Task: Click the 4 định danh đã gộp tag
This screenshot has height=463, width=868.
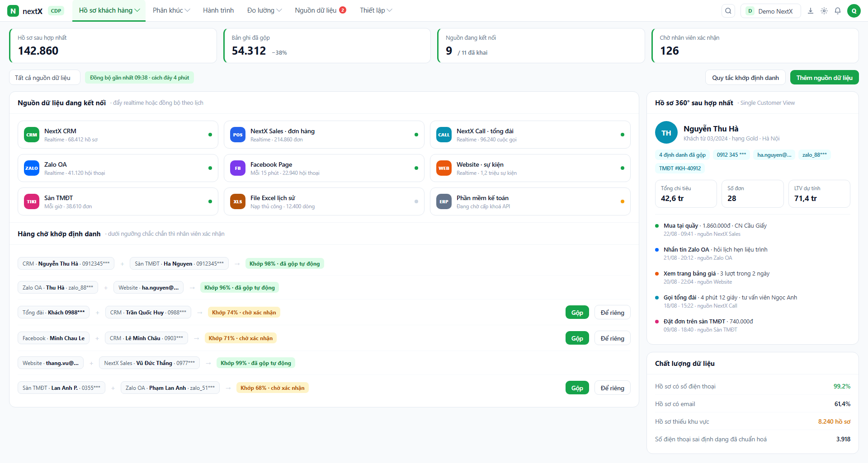Action: point(682,155)
